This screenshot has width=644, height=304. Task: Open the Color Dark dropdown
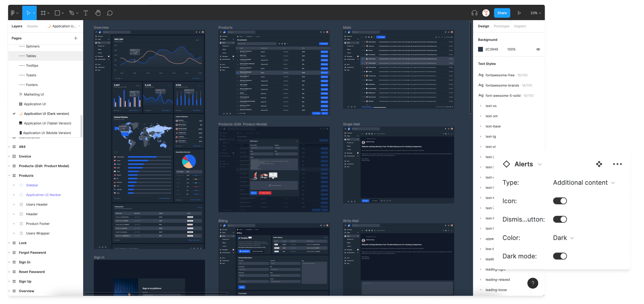563,238
